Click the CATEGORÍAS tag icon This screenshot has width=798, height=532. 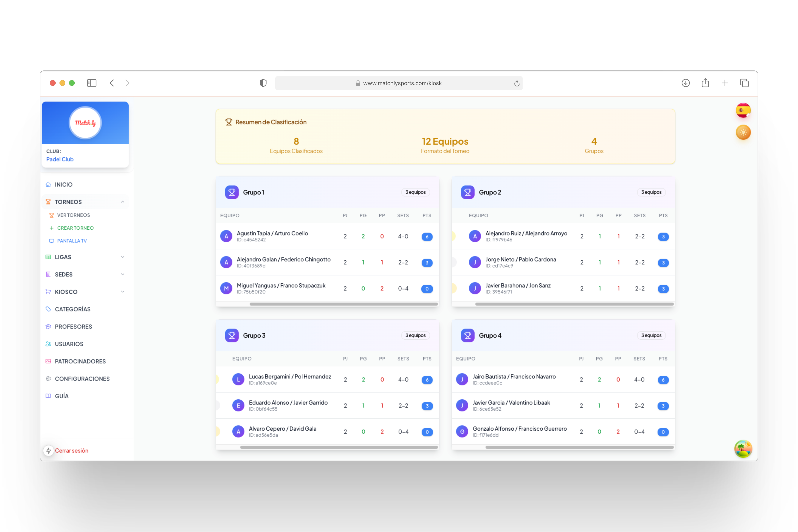tap(48, 309)
